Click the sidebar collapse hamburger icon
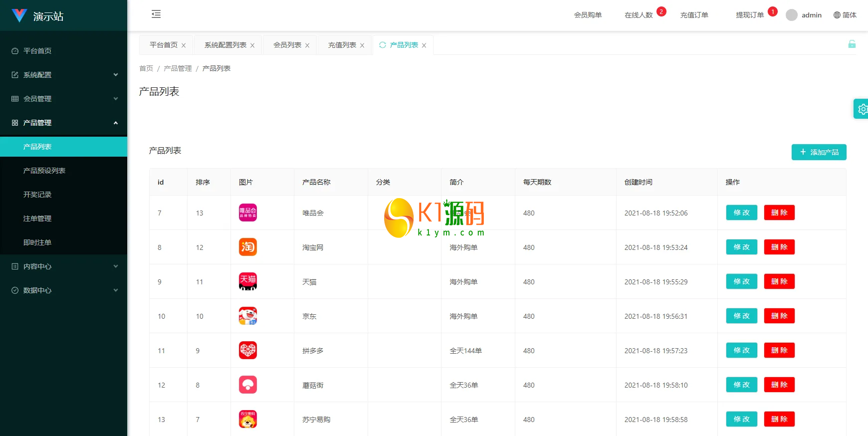The width and height of the screenshot is (868, 436). (x=156, y=14)
